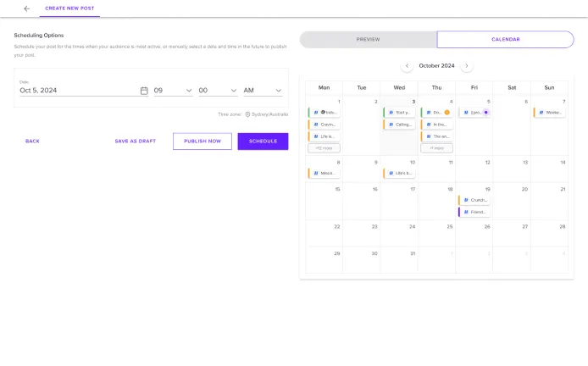Click the time zone location pin icon

(247, 114)
